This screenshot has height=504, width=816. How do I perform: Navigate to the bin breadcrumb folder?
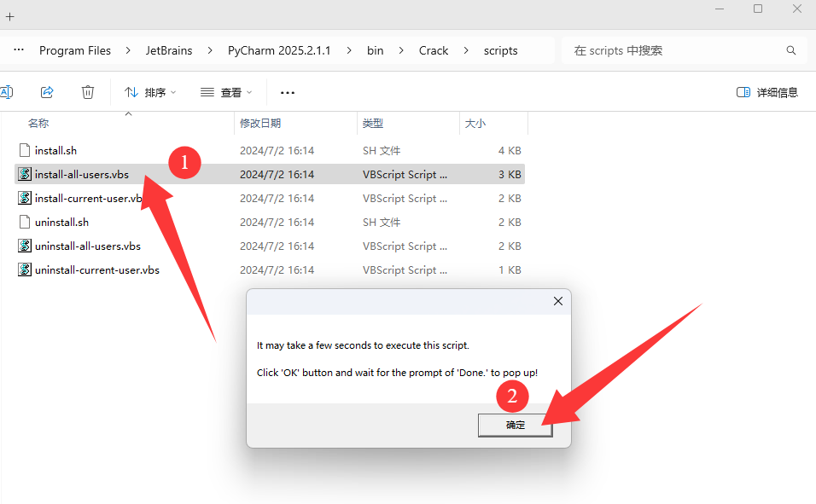coord(375,50)
